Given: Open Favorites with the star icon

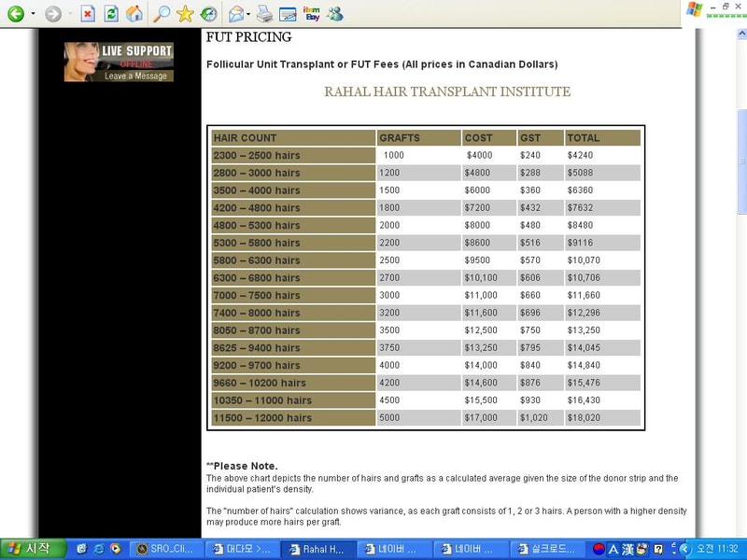Looking at the screenshot, I should 185,14.
